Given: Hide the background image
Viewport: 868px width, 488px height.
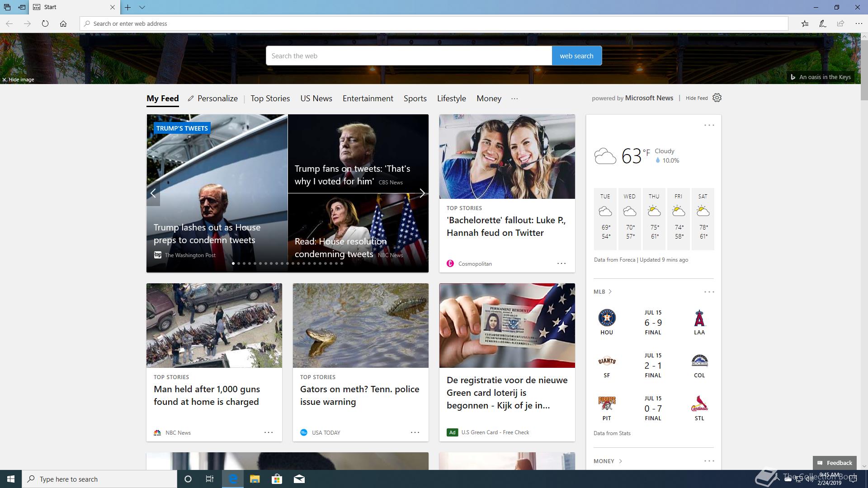Looking at the screenshot, I should point(18,80).
